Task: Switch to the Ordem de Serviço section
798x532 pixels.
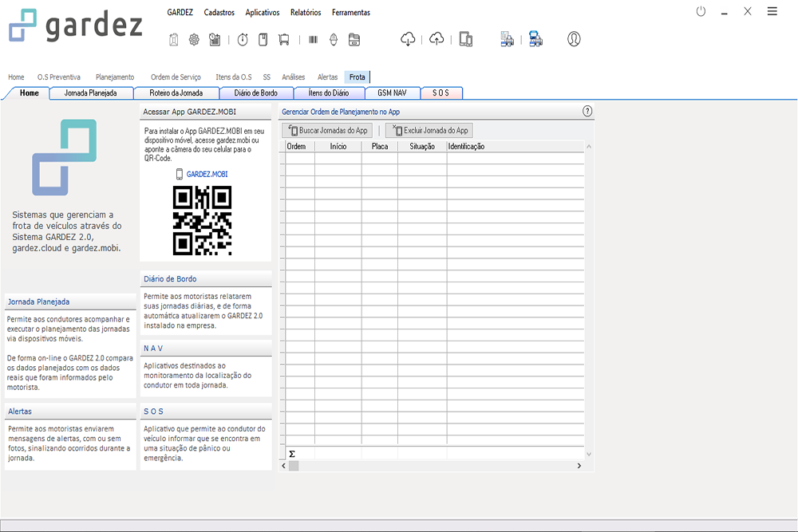Action: (x=176, y=77)
